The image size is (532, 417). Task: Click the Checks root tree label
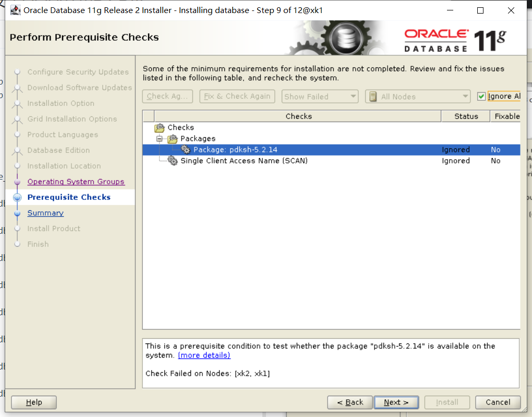(181, 127)
